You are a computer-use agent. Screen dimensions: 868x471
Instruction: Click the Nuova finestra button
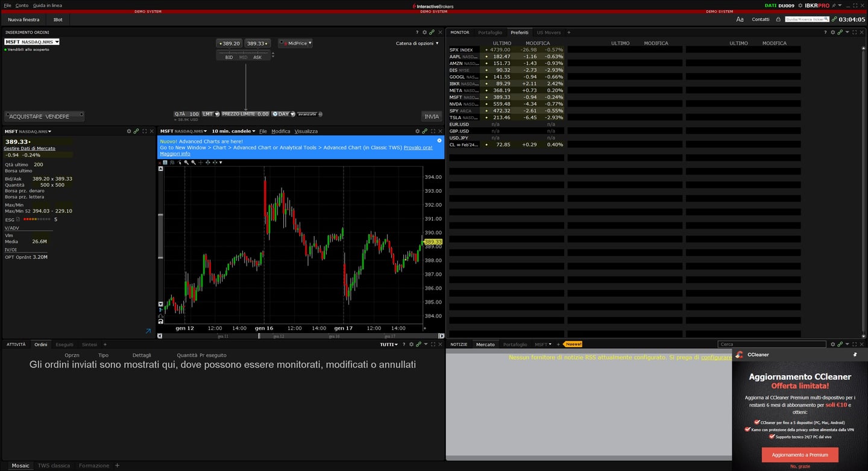click(24, 19)
